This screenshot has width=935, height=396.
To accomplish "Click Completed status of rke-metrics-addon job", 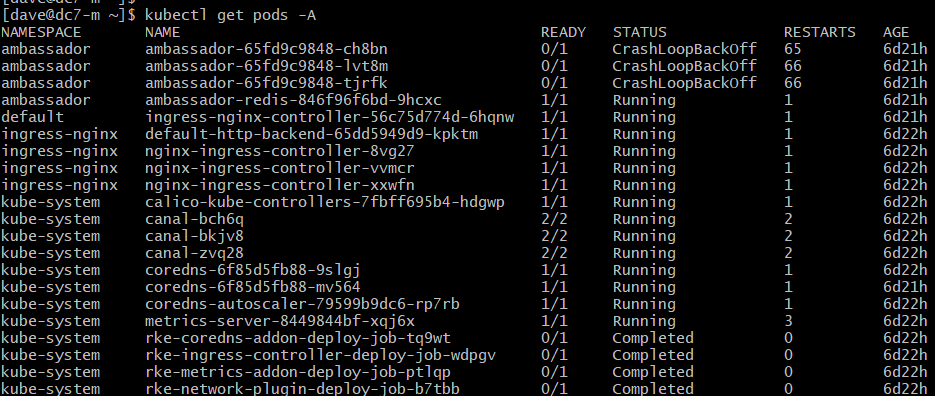I will click(x=653, y=372).
